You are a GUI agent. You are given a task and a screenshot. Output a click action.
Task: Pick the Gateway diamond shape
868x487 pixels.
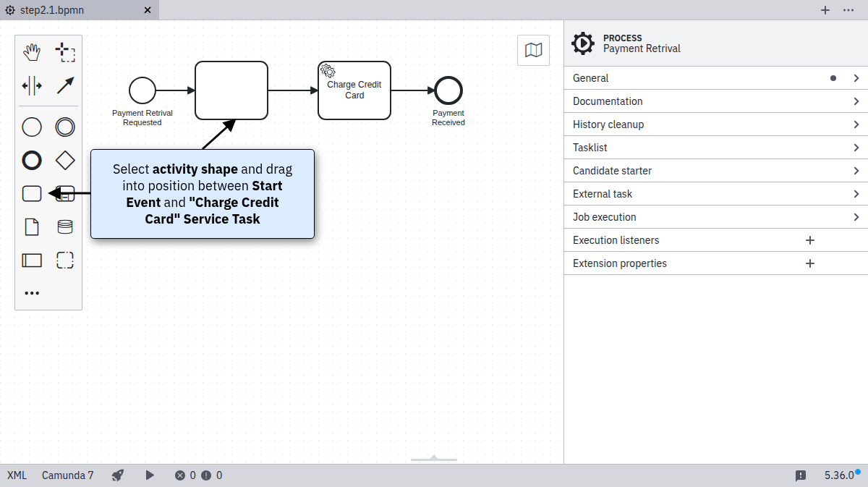[65, 159]
